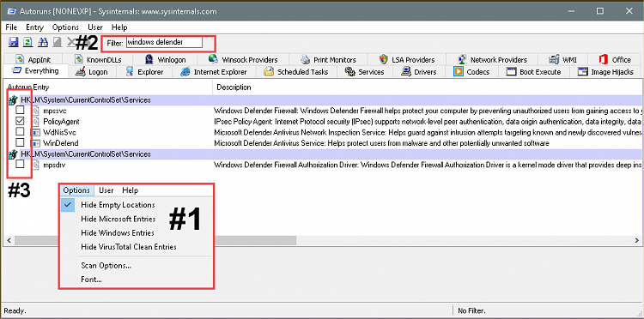Viewport: 644px width, 319px height.
Task: Open the Office tab
Action: click(x=615, y=59)
